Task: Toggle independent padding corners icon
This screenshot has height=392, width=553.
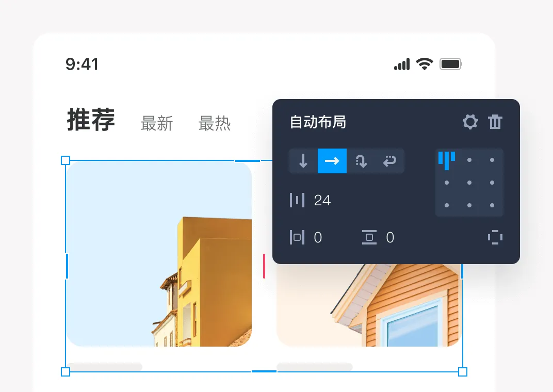Action: pyautogui.click(x=495, y=237)
